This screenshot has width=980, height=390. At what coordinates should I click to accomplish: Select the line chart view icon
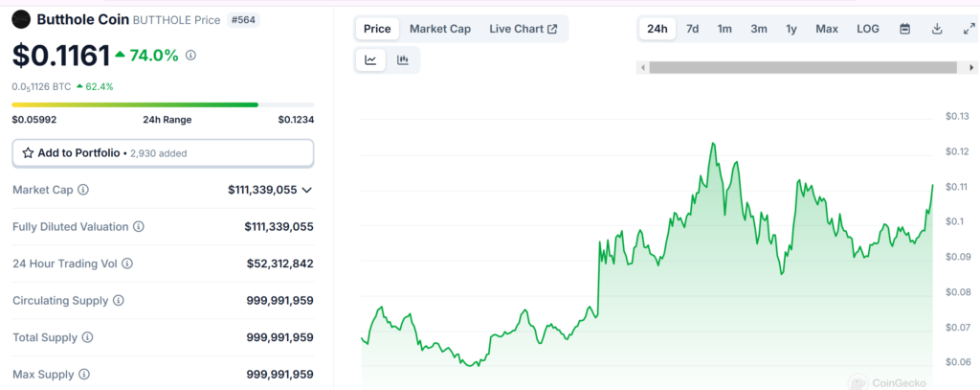coord(370,60)
